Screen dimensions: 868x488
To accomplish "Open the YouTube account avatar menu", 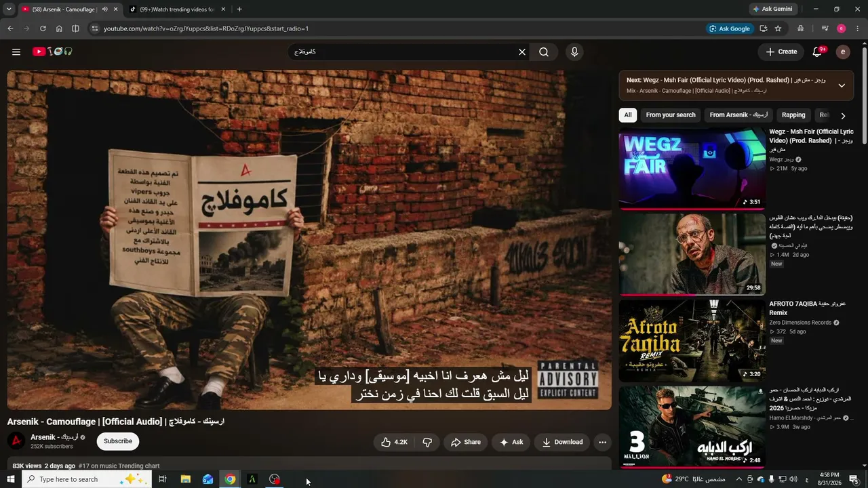I will point(843,52).
